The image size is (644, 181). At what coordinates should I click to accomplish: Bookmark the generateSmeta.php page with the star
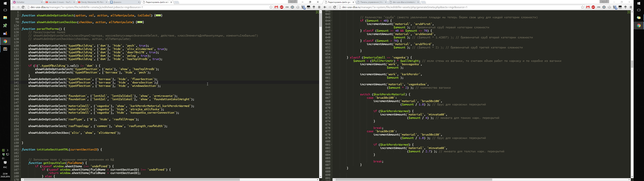click(582, 7)
